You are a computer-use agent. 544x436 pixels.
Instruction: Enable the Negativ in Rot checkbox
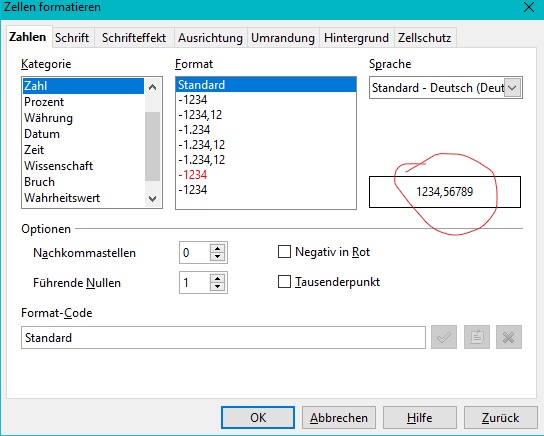coord(284,252)
